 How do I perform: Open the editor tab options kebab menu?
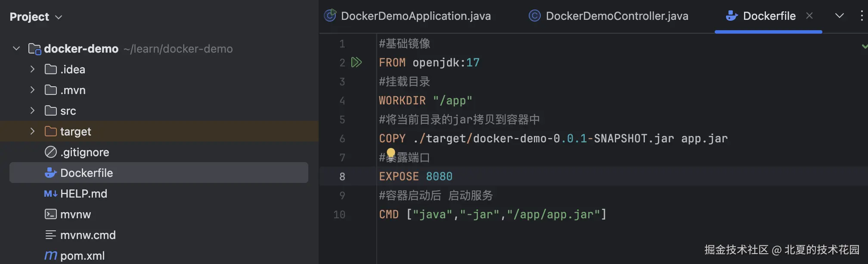pos(861,16)
